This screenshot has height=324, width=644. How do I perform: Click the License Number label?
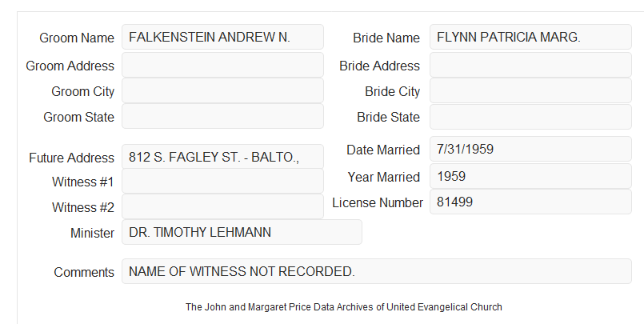click(x=378, y=202)
